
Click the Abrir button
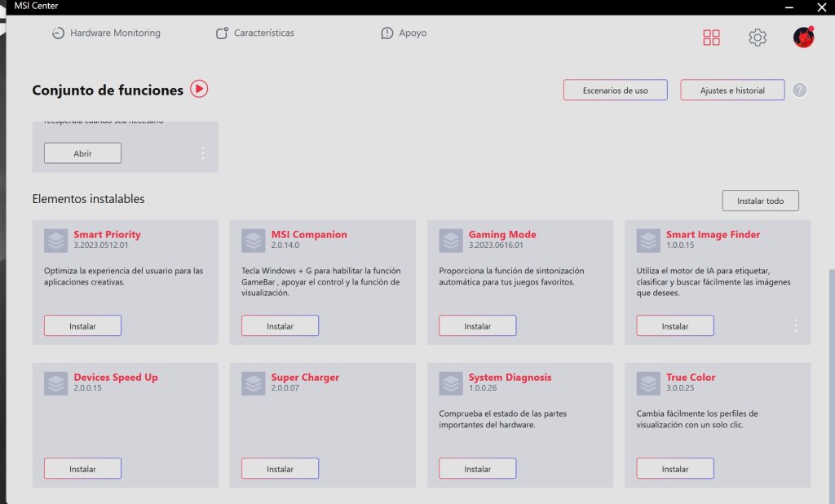click(x=82, y=153)
